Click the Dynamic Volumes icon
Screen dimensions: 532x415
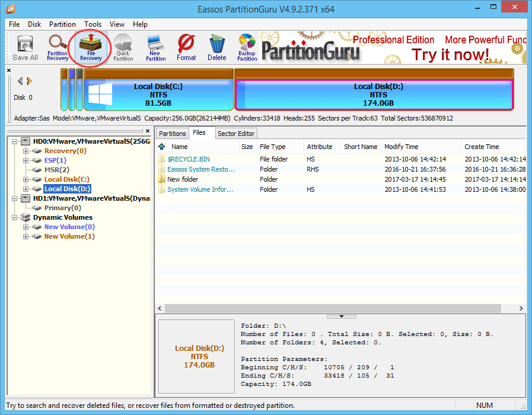[26, 217]
